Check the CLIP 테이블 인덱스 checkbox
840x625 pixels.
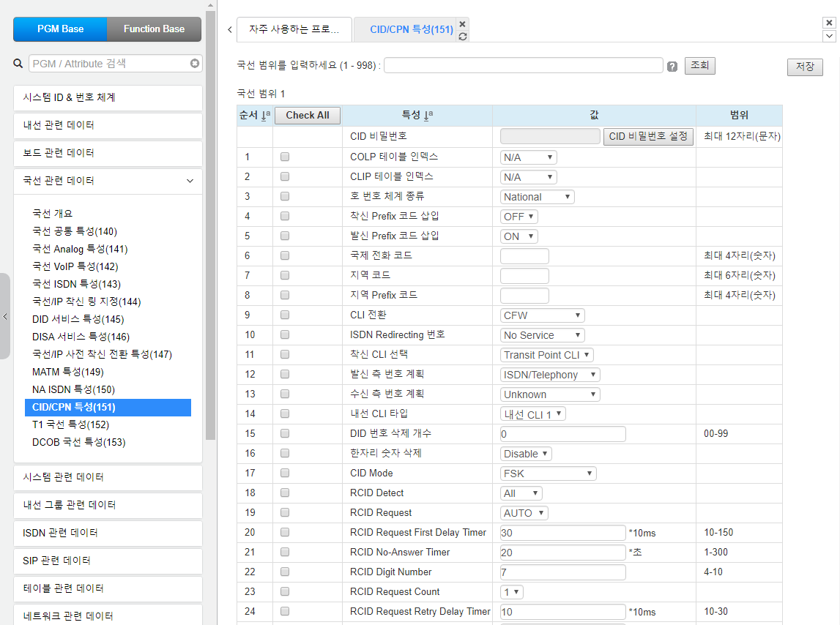pyautogui.click(x=285, y=176)
